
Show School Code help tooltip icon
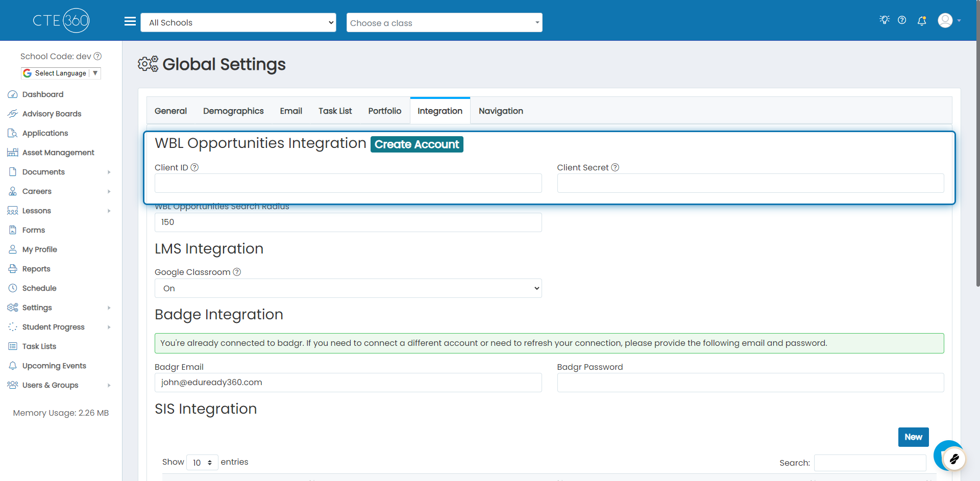pos(97,56)
